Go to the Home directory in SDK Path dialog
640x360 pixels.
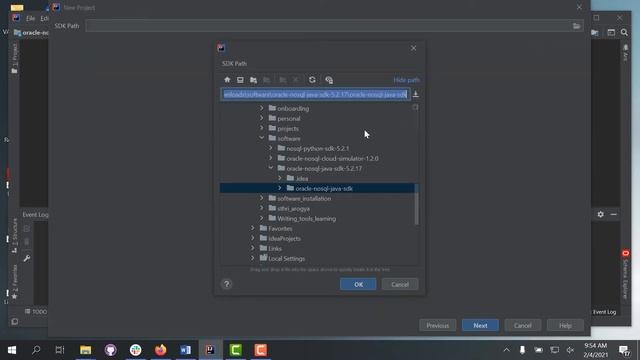pyautogui.click(x=227, y=80)
